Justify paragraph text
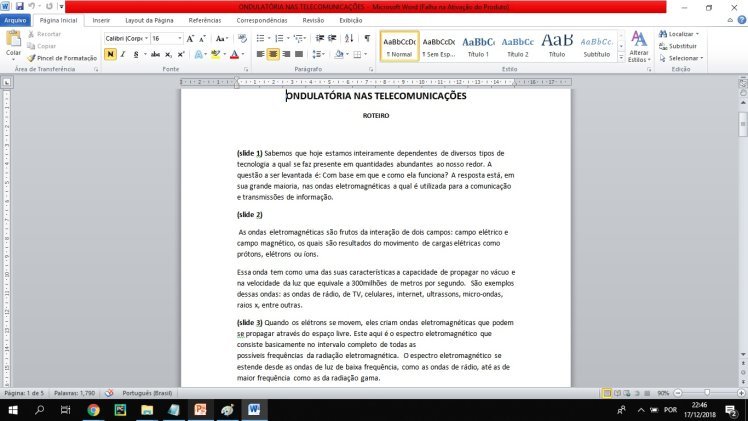 299,54
